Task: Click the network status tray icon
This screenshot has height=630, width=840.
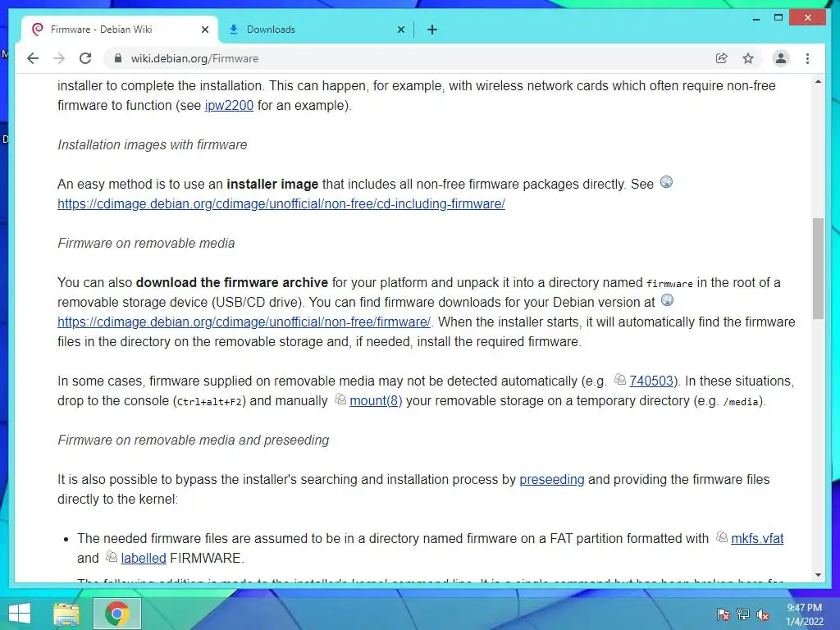Action: pos(743,614)
